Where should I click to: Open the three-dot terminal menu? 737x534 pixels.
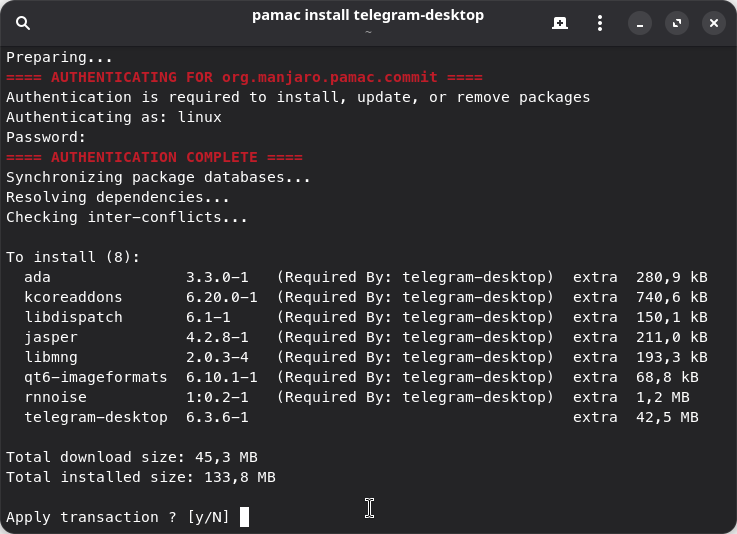[599, 23]
